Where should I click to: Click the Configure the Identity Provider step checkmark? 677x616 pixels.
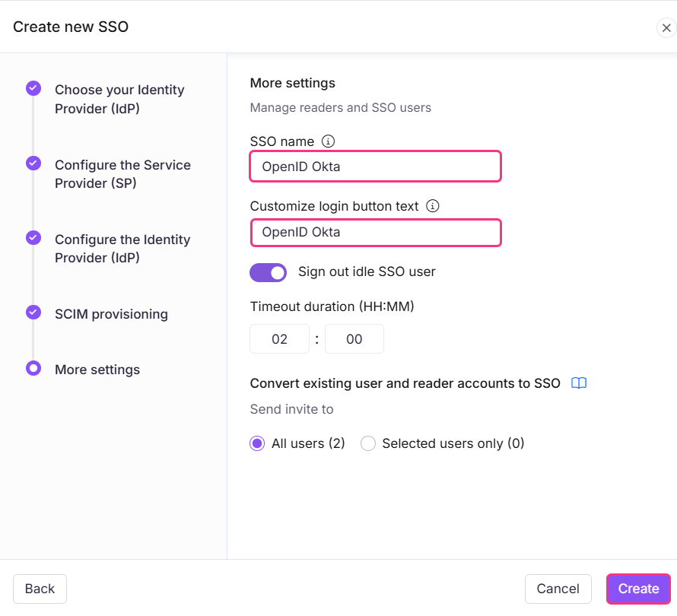pos(33,237)
